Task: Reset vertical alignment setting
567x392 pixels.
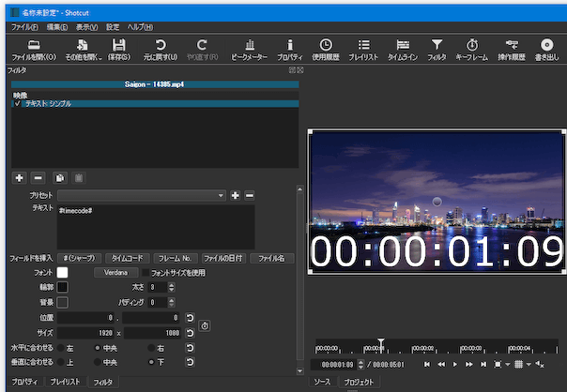Action: pos(190,362)
